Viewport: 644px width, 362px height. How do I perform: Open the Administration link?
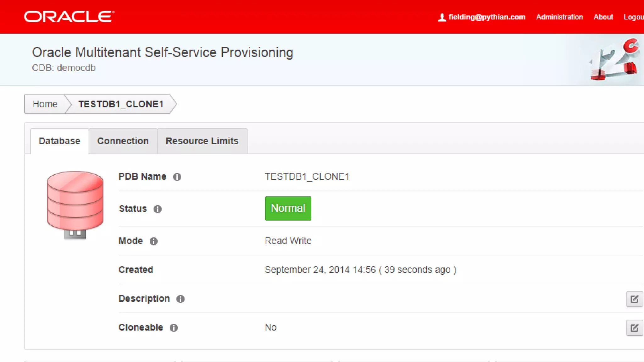pos(559,17)
